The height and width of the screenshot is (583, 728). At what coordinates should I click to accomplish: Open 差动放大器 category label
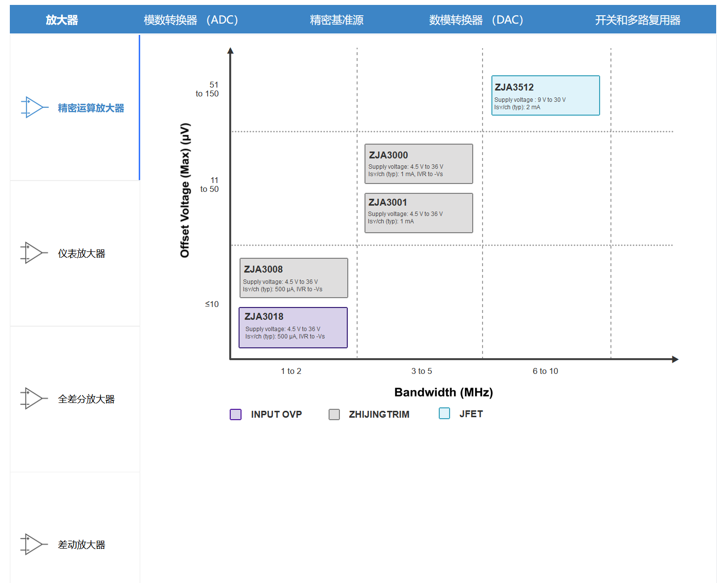pos(82,545)
